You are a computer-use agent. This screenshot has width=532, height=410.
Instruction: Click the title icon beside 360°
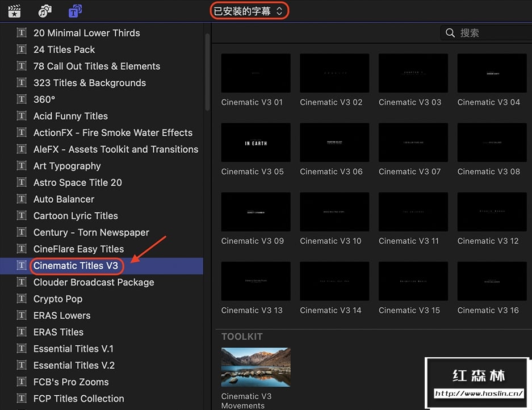[x=22, y=99]
